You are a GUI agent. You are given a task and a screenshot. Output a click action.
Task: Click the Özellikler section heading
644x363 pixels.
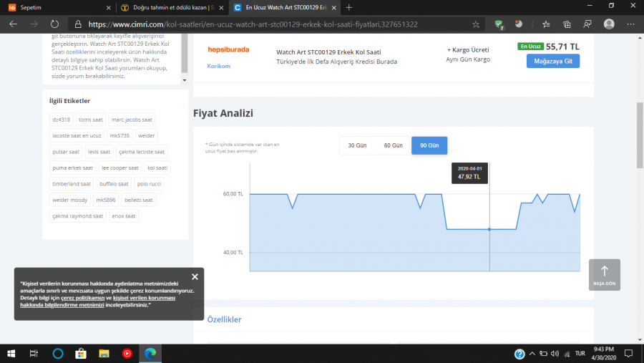[224, 319]
